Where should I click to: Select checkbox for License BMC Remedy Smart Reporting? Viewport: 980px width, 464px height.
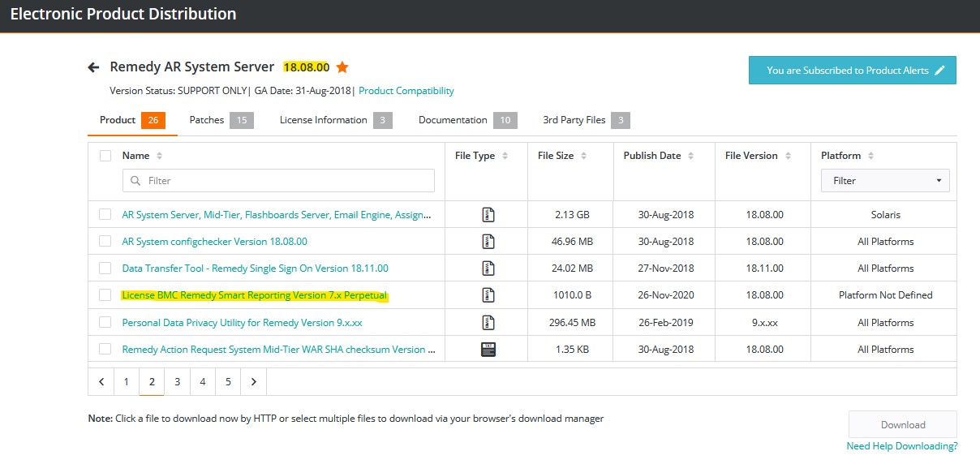pos(105,295)
